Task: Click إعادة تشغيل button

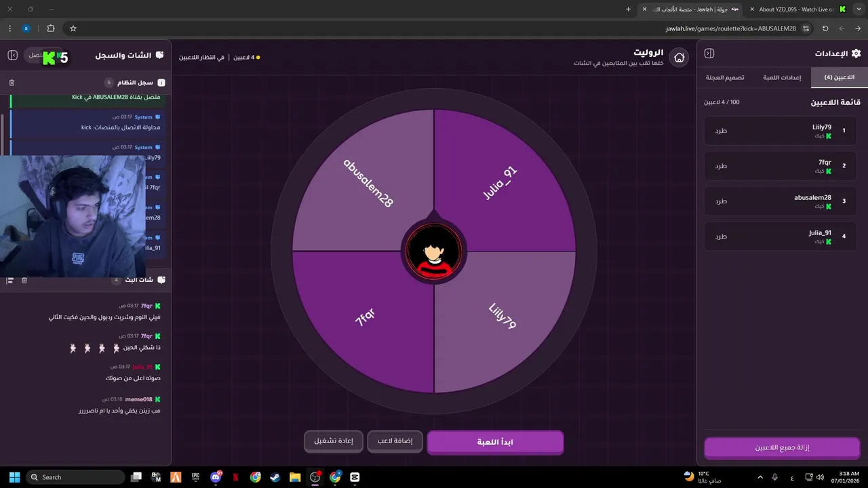Action: click(x=333, y=441)
